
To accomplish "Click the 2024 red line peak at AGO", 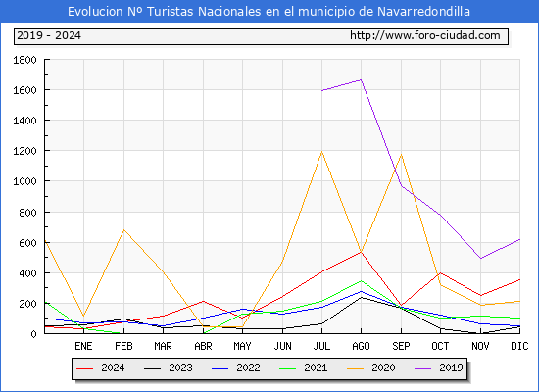I will [361, 252].
